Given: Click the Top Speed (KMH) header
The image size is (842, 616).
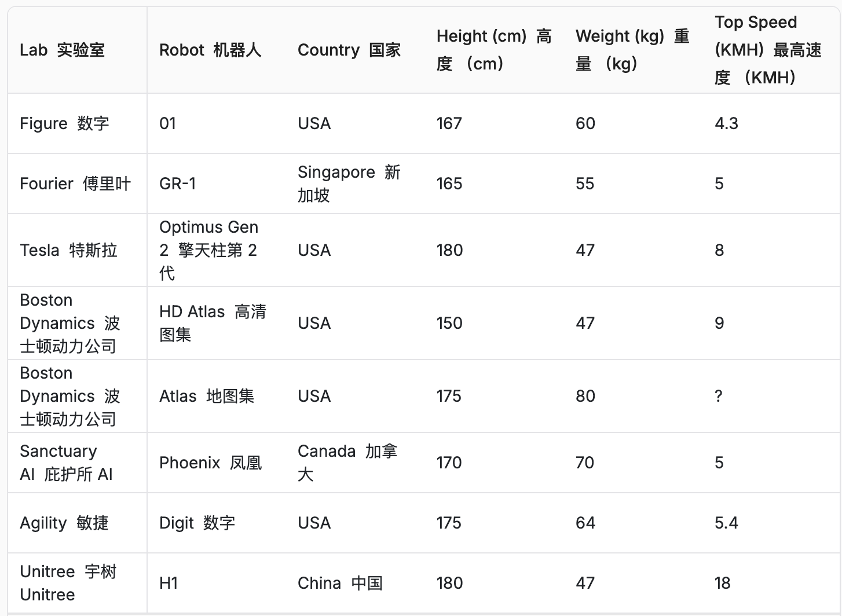Looking at the screenshot, I should pos(768,50).
